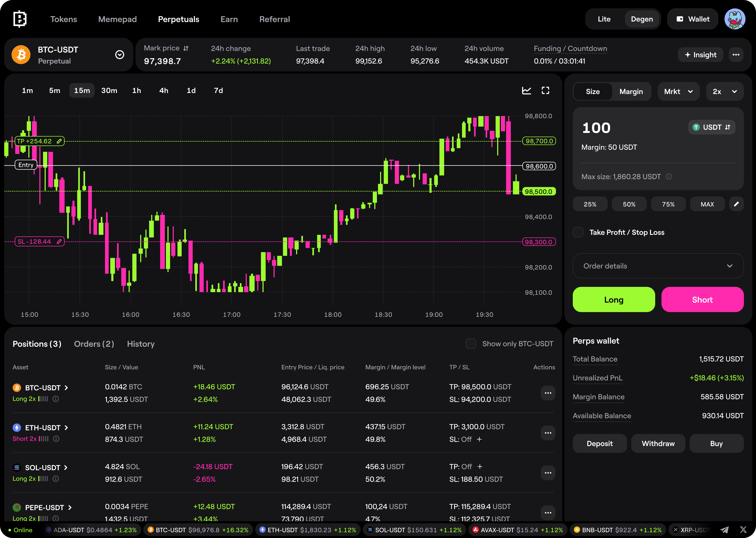Switch to Lite mode
The width and height of the screenshot is (756, 538).
pos(604,19)
